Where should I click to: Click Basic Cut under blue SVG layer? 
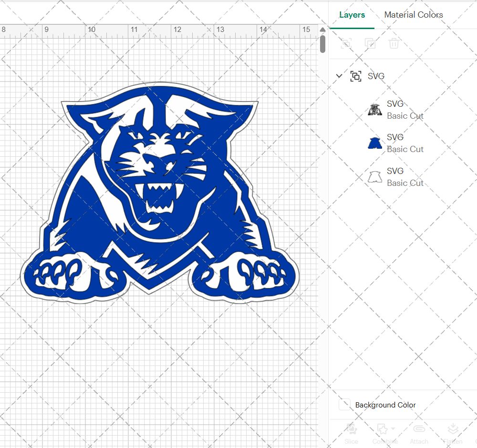[x=405, y=150]
